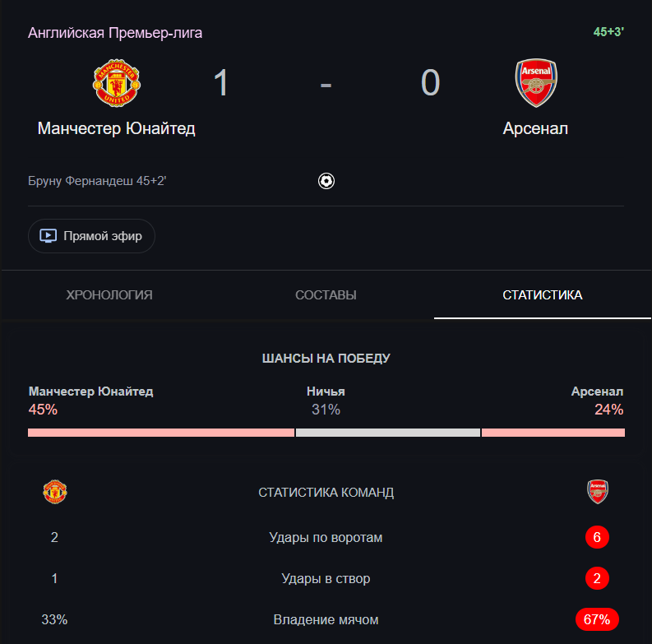The width and height of the screenshot is (652, 644).
Task: Click Arsenal's red shots badge showing 6
Action: pos(598,538)
